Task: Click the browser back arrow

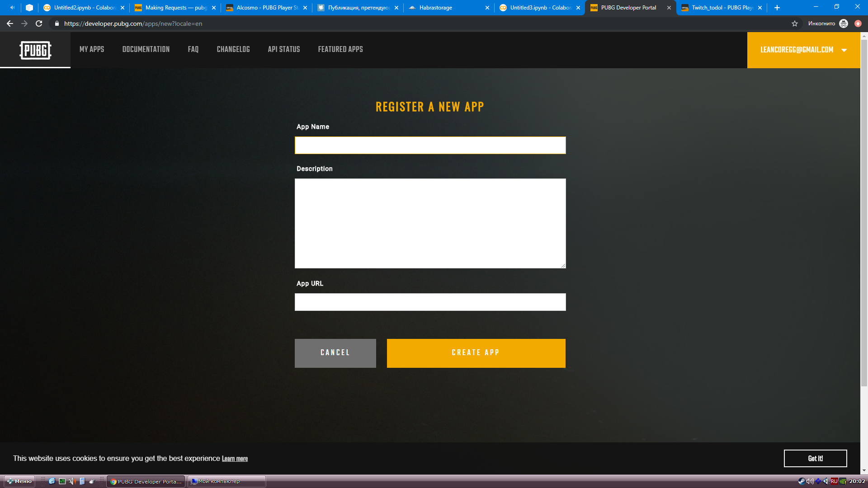Action: (10, 23)
